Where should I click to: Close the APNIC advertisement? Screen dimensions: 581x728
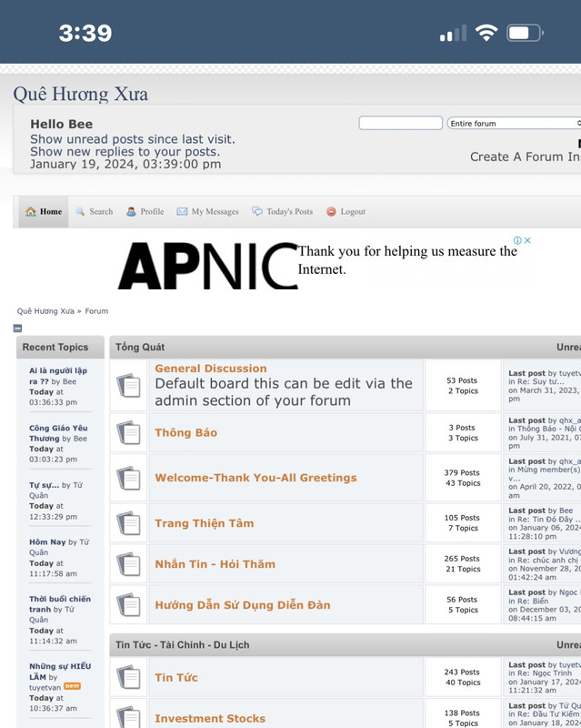point(527,240)
